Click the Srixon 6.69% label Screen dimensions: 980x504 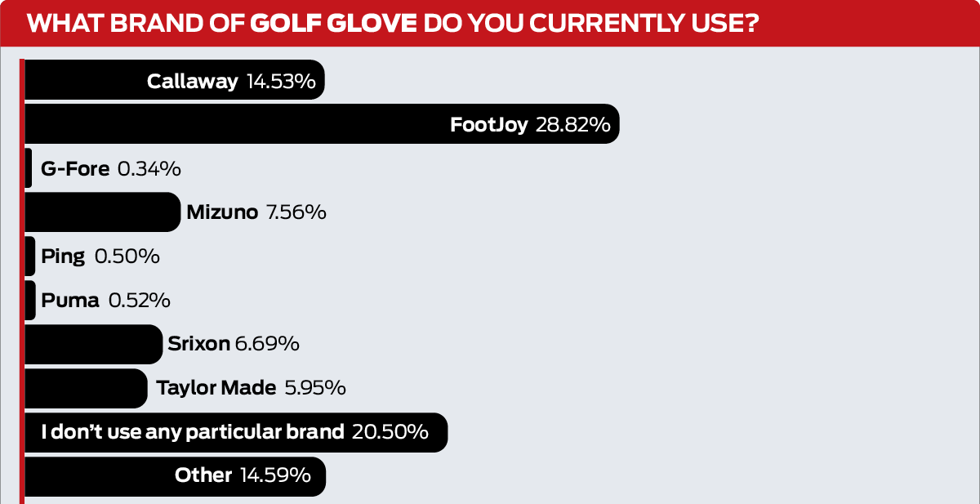[x=233, y=345]
